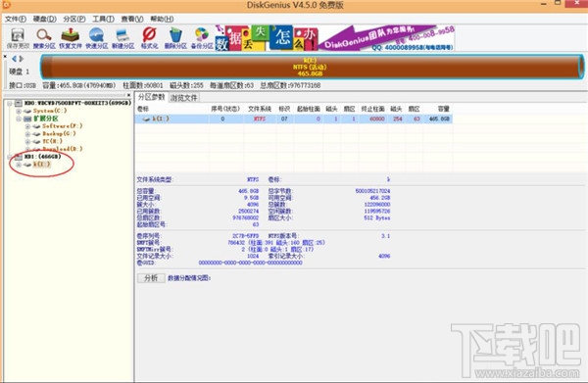588x383 pixels.
Task: Select Backup(G:) partition in tree
Action: 59,133
